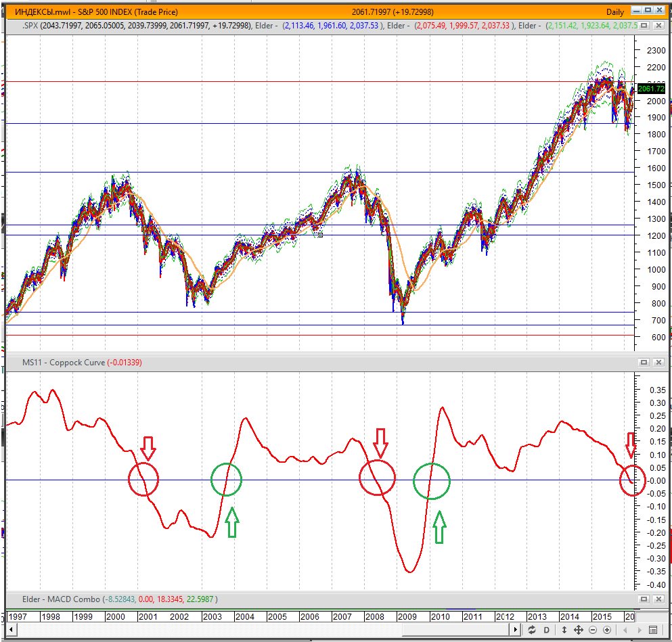
Task: Close the .SPX price pane
Action: pyautogui.click(x=658, y=26)
